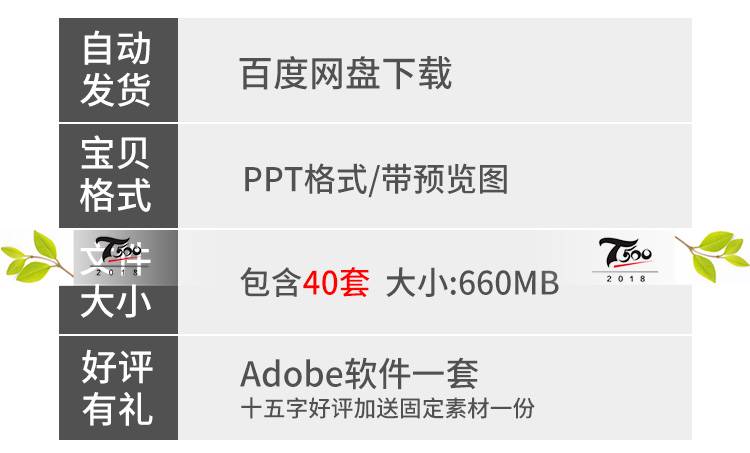Click the gray Adobe软件 row background

(x=435, y=388)
